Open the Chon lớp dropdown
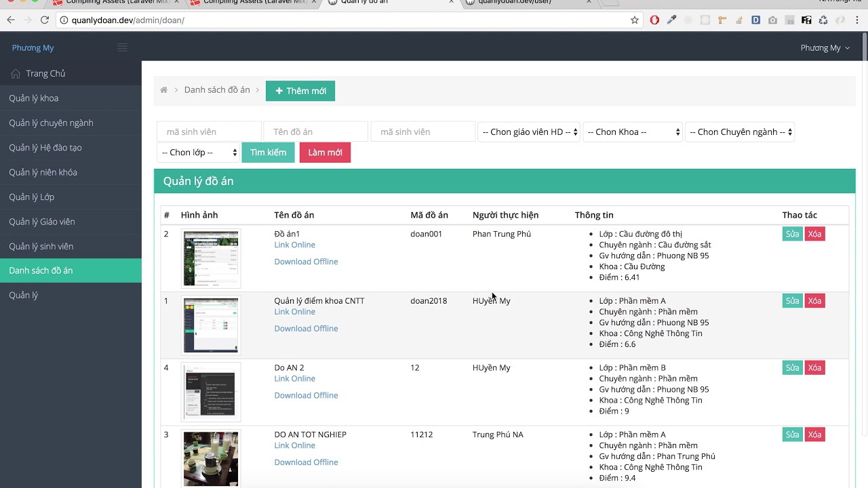868x488 pixels. coord(198,152)
